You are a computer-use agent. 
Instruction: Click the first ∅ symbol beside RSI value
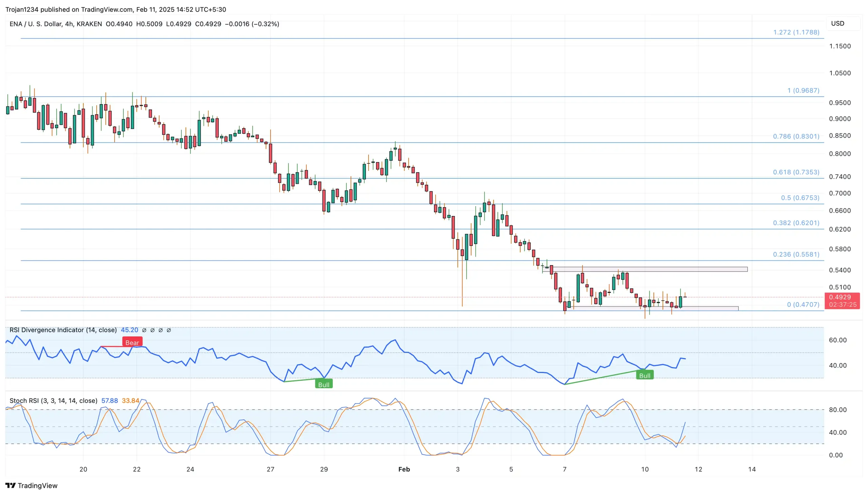click(x=144, y=330)
